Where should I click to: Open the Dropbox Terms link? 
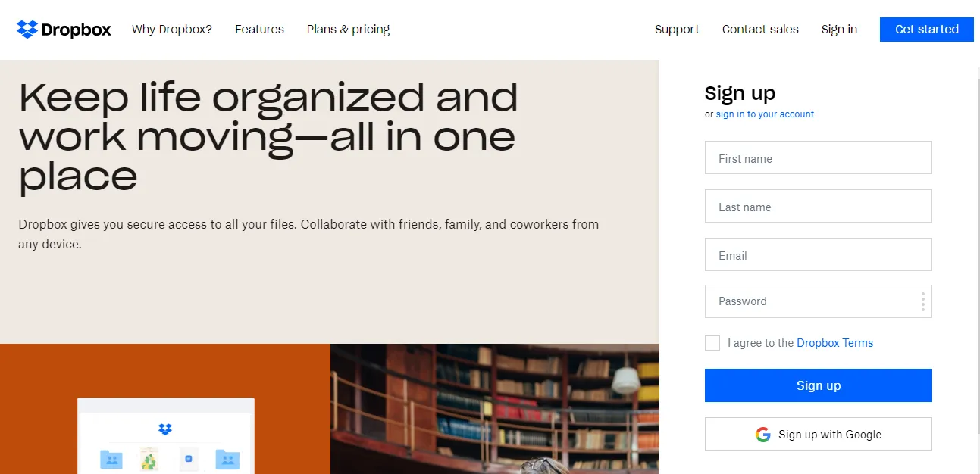834,343
